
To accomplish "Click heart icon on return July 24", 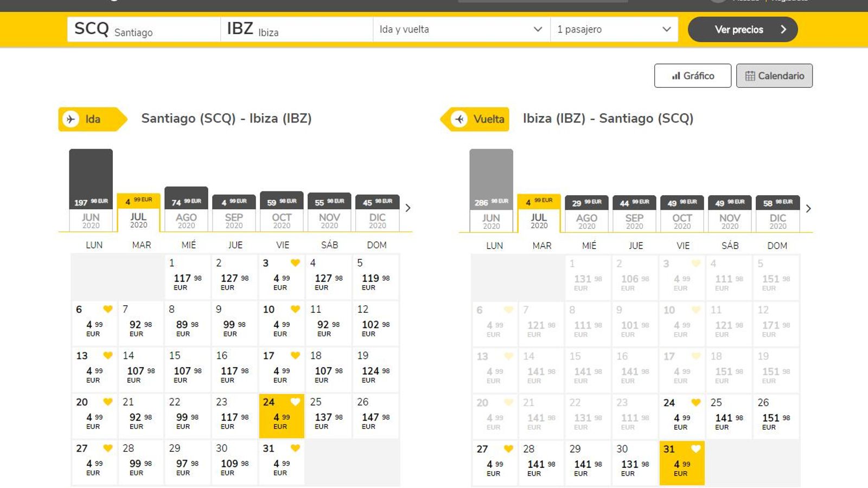I will coord(696,402).
